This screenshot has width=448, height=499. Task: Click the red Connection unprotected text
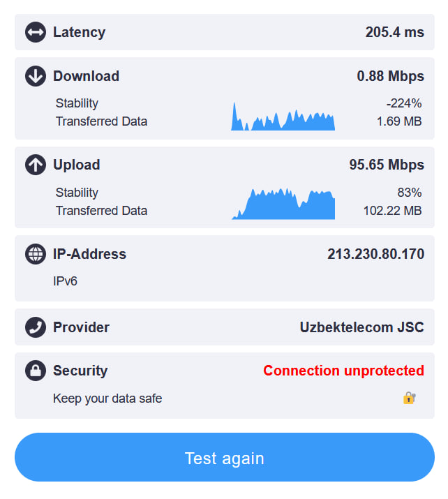point(343,371)
